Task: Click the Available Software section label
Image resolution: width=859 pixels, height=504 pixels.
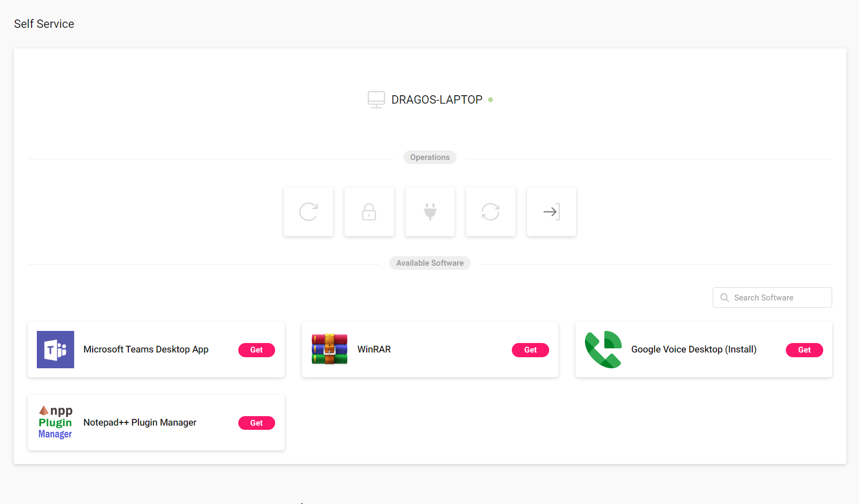Action: pos(430,263)
